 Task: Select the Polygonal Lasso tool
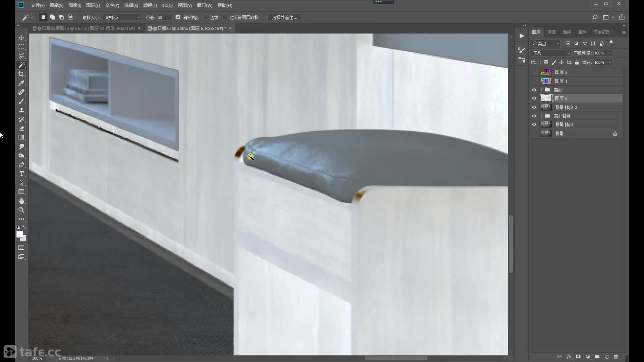coord(21,56)
